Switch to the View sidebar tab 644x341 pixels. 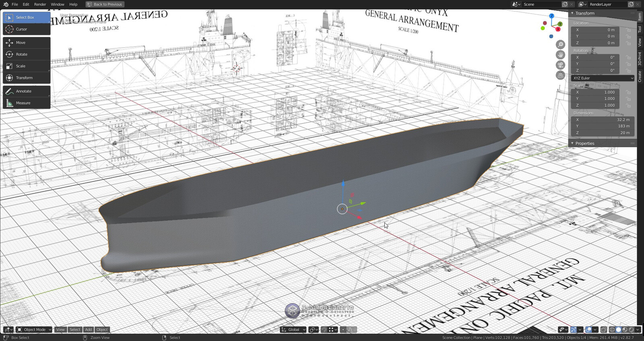[640, 42]
